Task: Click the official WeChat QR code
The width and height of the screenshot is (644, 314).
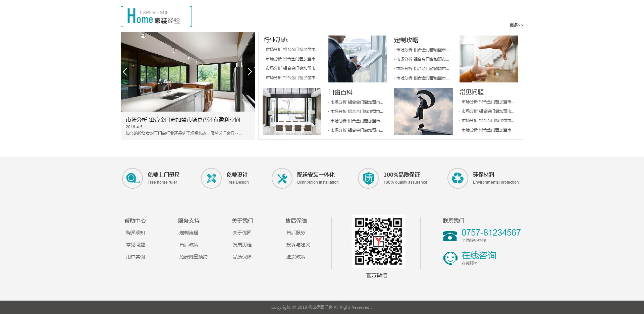Action: tap(378, 241)
